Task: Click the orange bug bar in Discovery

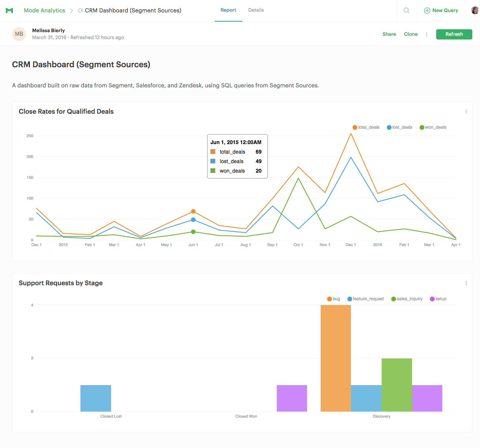Action: point(336,358)
